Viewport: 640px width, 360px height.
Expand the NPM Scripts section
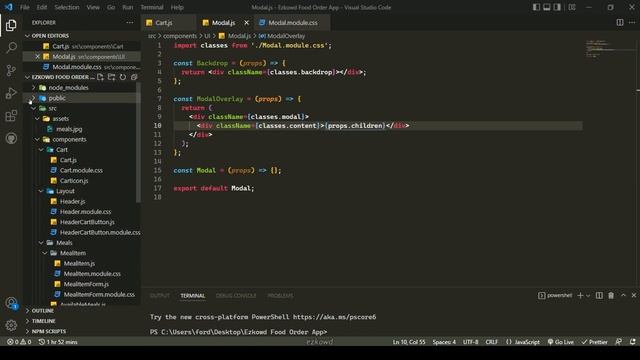tap(27, 331)
